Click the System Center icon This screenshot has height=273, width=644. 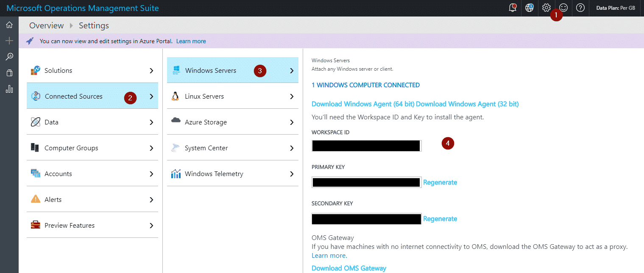pyautogui.click(x=176, y=148)
